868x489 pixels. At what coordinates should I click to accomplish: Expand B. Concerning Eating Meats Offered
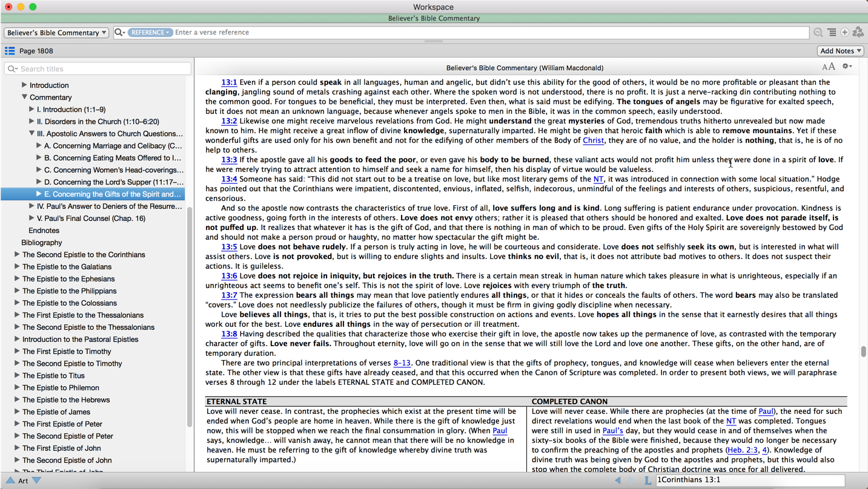coord(39,157)
